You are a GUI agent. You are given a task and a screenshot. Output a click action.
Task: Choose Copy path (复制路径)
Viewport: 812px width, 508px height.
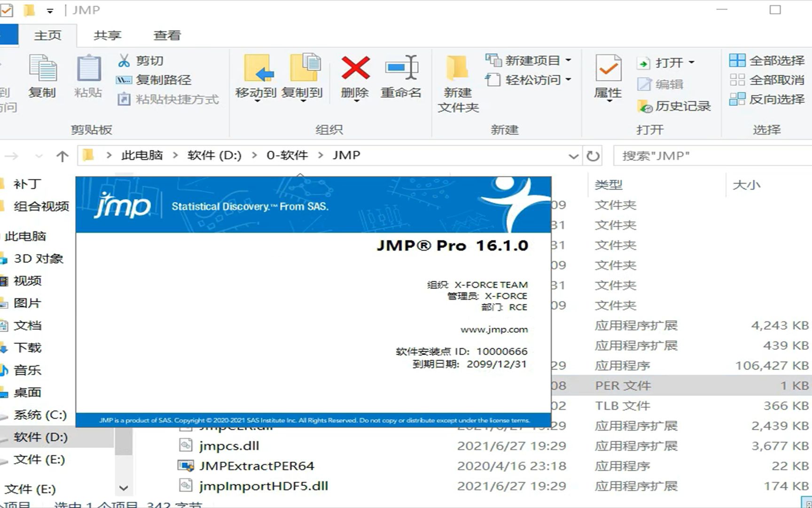(x=154, y=80)
